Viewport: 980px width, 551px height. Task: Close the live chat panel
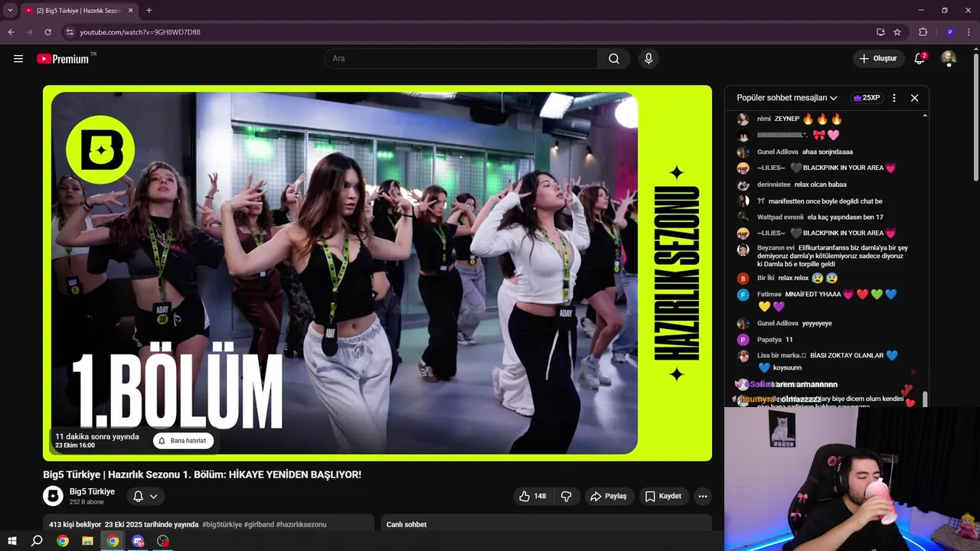tap(914, 98)
